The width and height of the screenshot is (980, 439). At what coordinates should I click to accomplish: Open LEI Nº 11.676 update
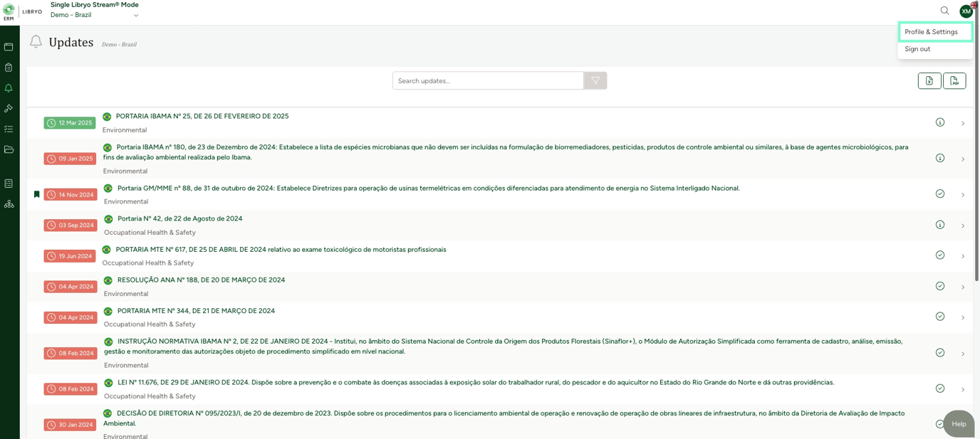point(476,383)
